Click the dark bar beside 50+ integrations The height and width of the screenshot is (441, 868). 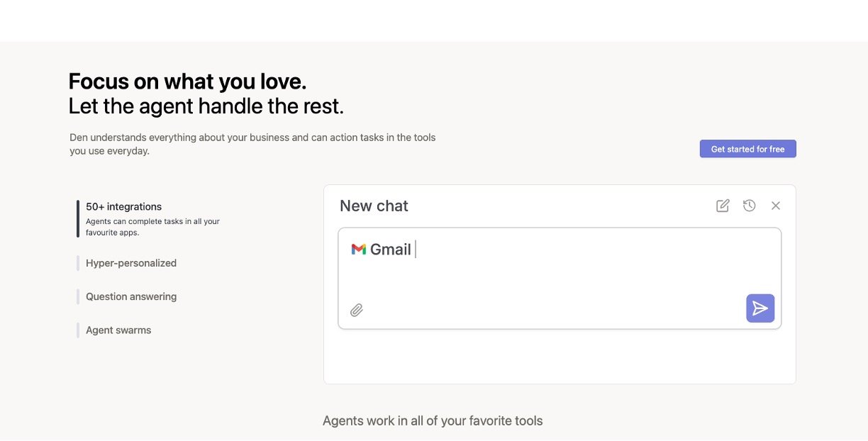click(x=78, y=218)
